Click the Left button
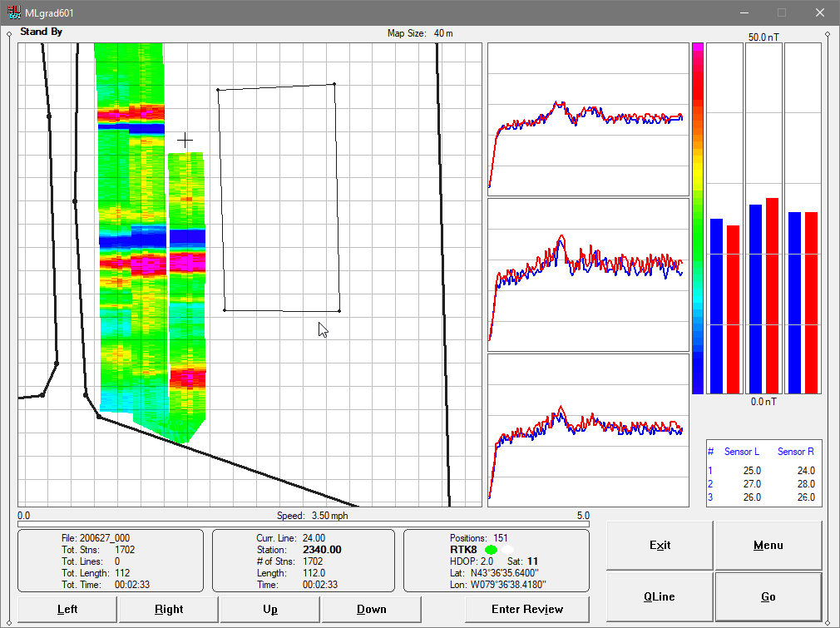This screenshot has height=628, width=840. (x=67, y=609)
